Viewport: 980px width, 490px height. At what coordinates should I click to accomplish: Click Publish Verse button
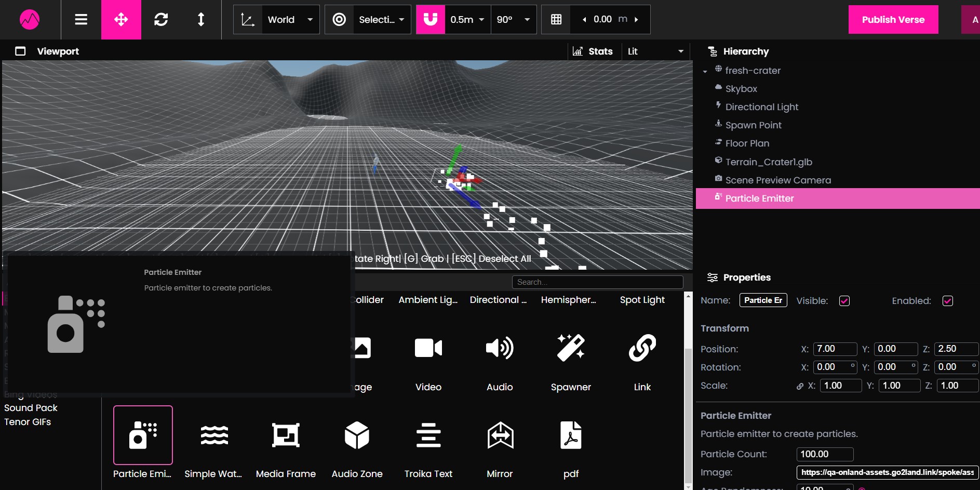point(893,20)
